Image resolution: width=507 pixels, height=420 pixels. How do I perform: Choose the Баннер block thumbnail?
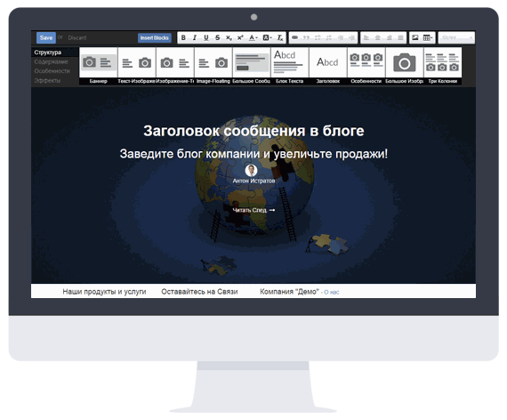[x=99, y=66]
